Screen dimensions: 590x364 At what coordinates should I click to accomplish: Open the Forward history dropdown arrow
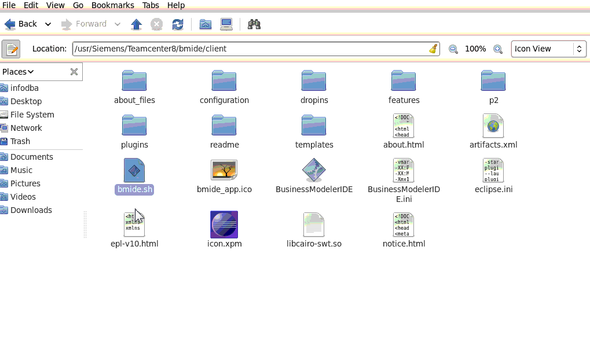pyautogui.click(x=118, y=24)
